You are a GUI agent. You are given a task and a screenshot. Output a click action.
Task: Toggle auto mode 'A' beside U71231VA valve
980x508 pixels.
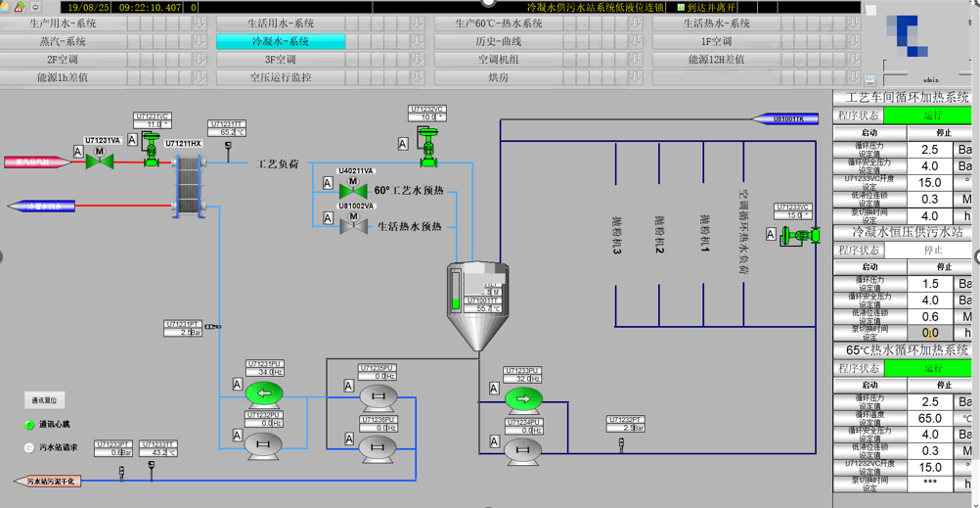77,151
